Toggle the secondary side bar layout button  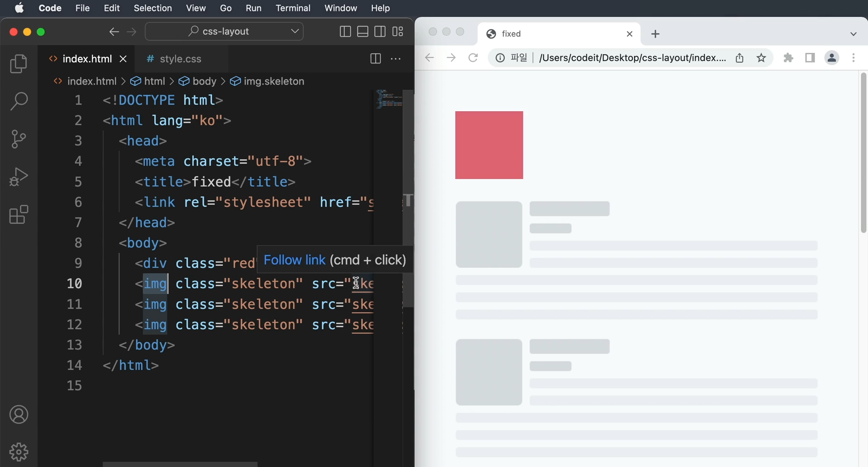point(380,32)
